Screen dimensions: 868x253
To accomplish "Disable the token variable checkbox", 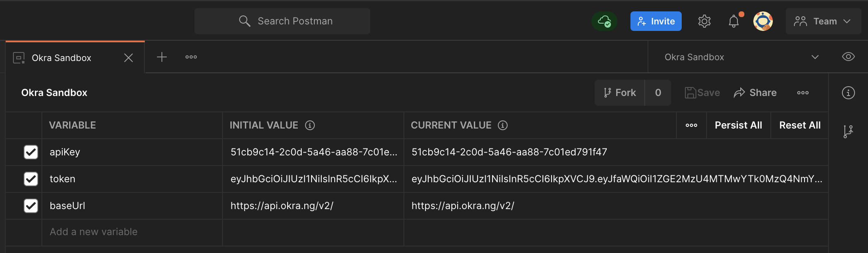I will coord(31,179).
